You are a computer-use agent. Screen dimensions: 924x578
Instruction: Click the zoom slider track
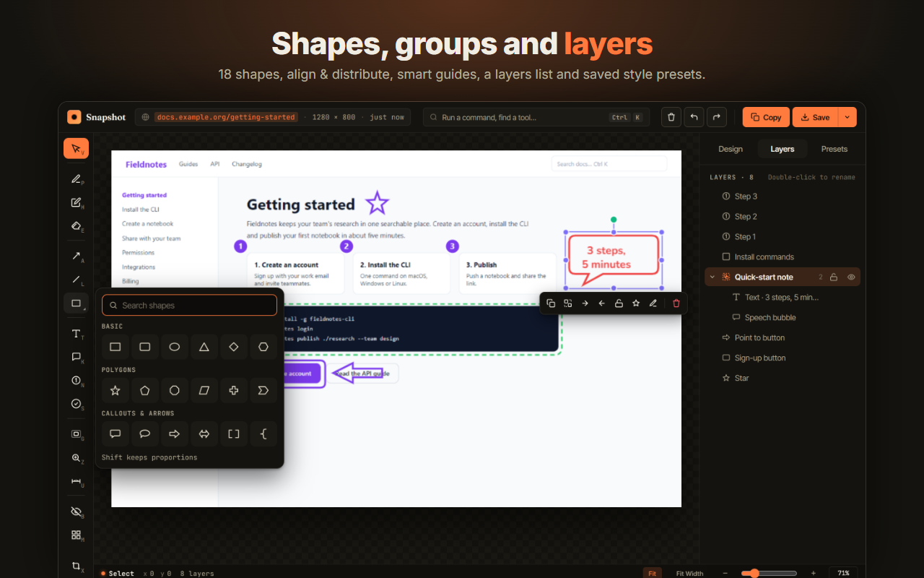[770, 573]
